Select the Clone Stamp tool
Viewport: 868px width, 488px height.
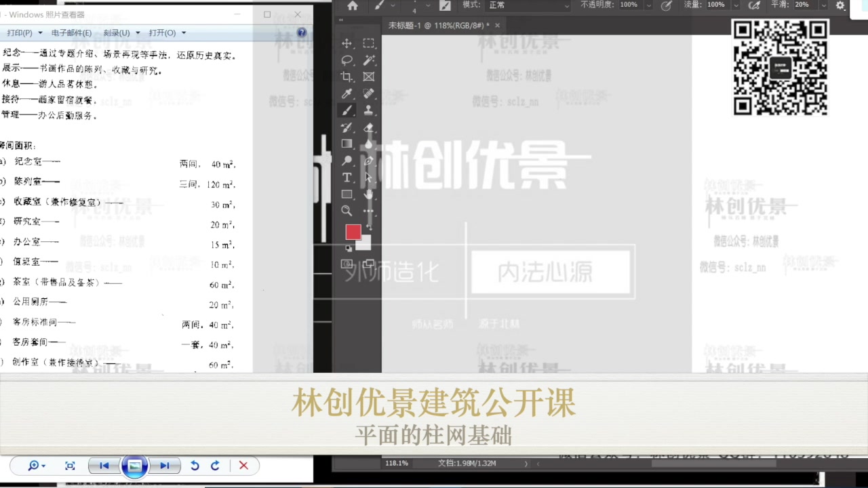pyautogui.click(x=368, y=110)
